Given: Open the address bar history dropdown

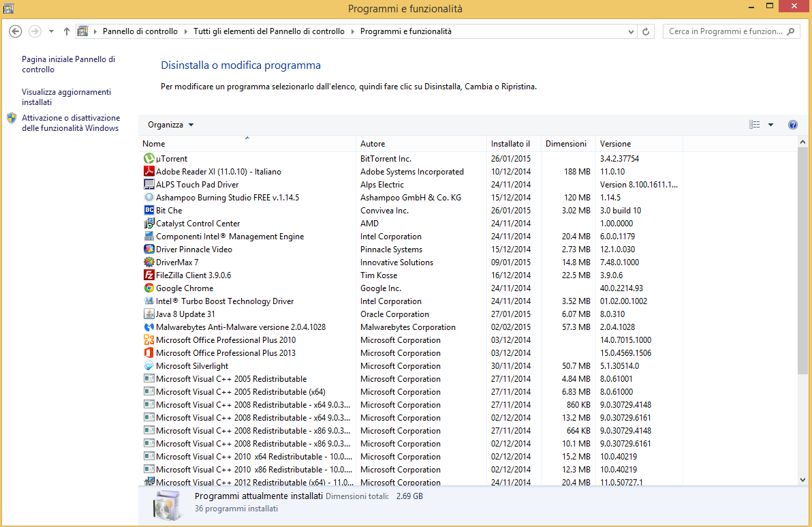Looking at the screenshot, I should pos(630,31).
